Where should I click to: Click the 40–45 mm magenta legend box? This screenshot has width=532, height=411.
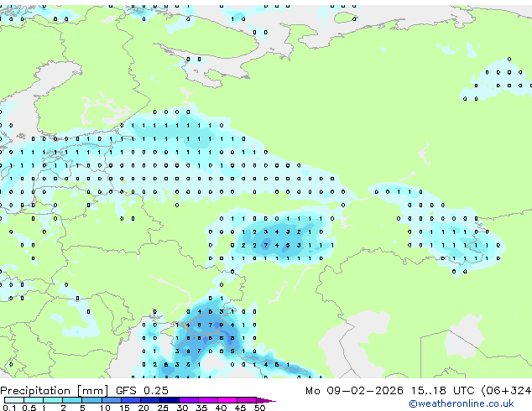227,400
